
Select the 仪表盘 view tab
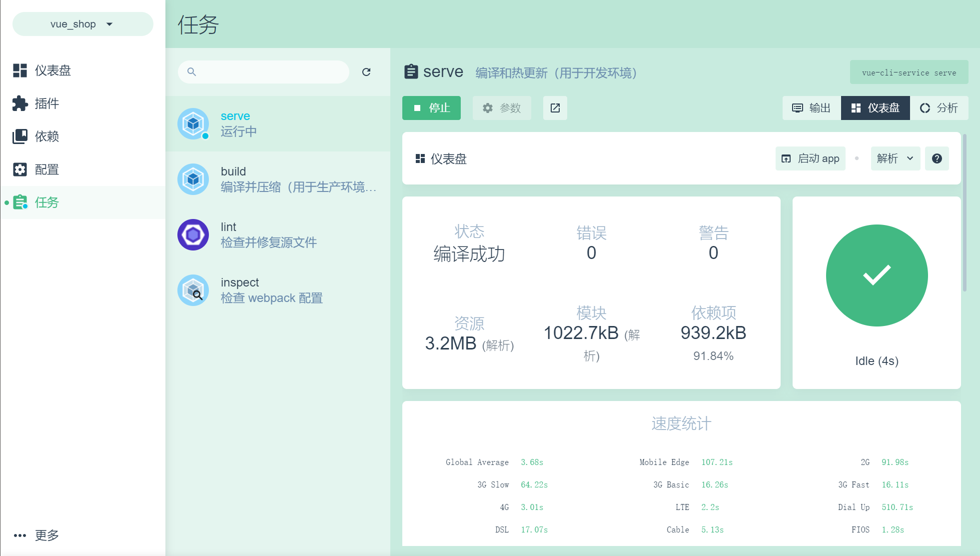pos(875,108)
